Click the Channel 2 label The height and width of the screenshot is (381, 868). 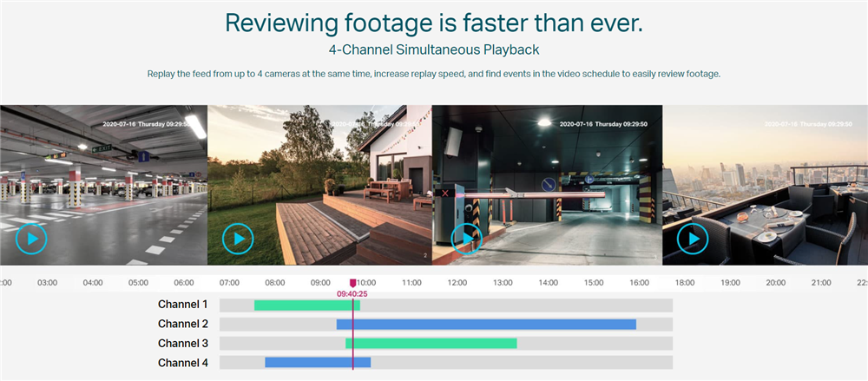click(182, 324)
